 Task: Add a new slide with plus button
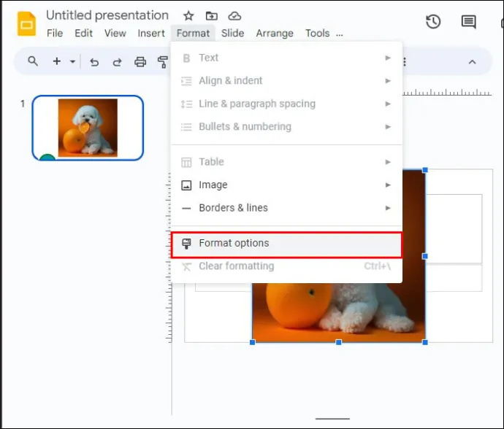[x=56, y=61]
